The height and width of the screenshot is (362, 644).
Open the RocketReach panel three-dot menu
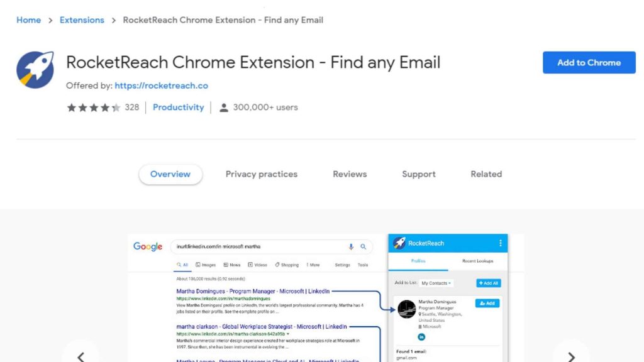tap(501, 243)
